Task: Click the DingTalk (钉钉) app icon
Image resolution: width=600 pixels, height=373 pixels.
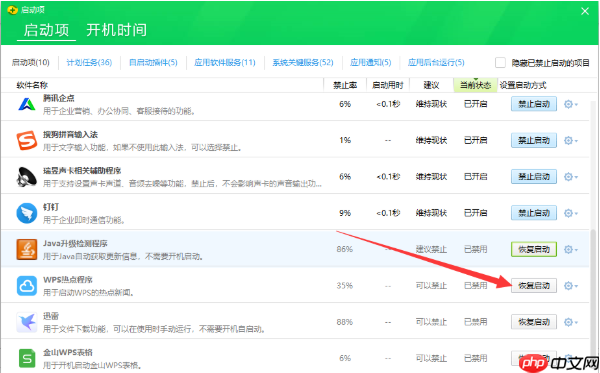Action: 27,213
